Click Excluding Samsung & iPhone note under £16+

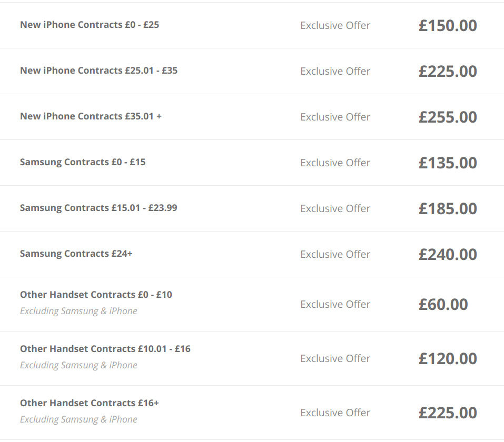[x=78, y=419]
